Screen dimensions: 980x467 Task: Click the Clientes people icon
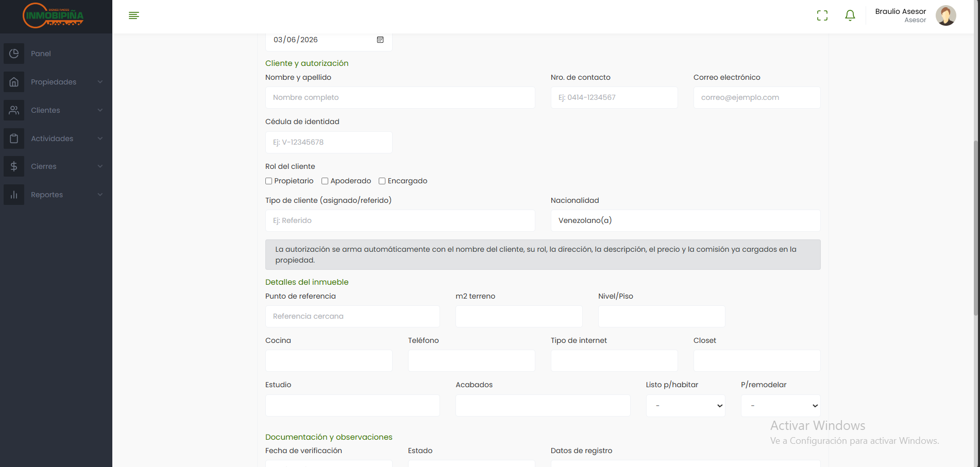pos(14,110)
